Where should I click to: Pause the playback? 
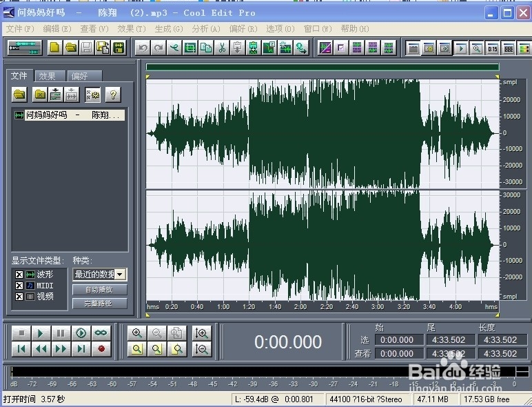(61, 333)
